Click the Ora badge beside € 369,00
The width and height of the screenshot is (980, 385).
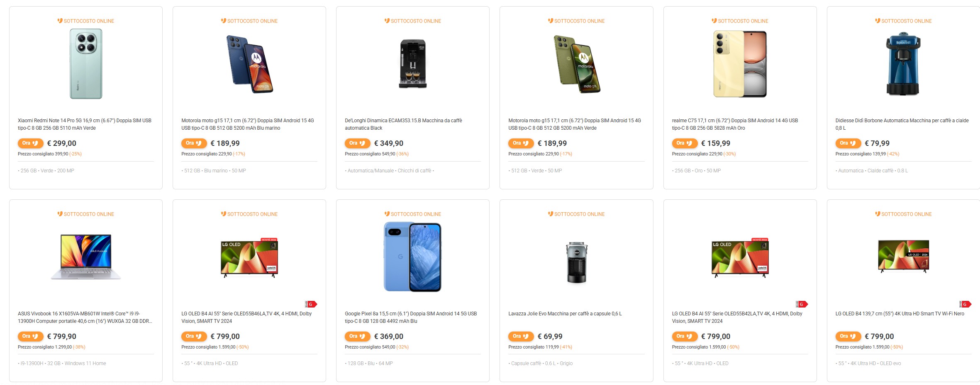pos(357,337)
